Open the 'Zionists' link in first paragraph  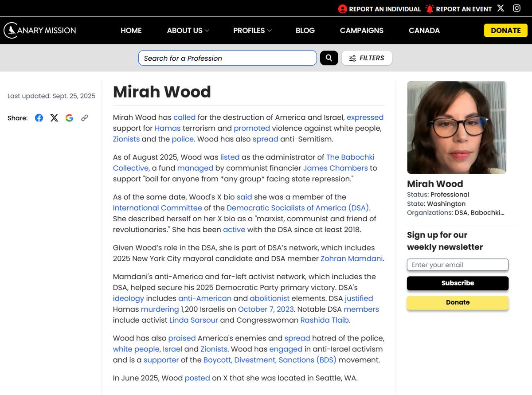pyautogui.click(x=126, y=139)
